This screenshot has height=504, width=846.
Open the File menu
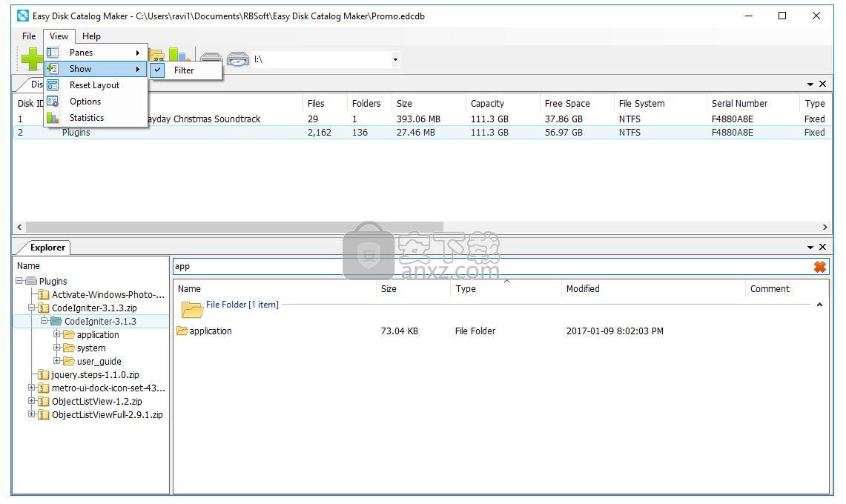tap(29, 36)
